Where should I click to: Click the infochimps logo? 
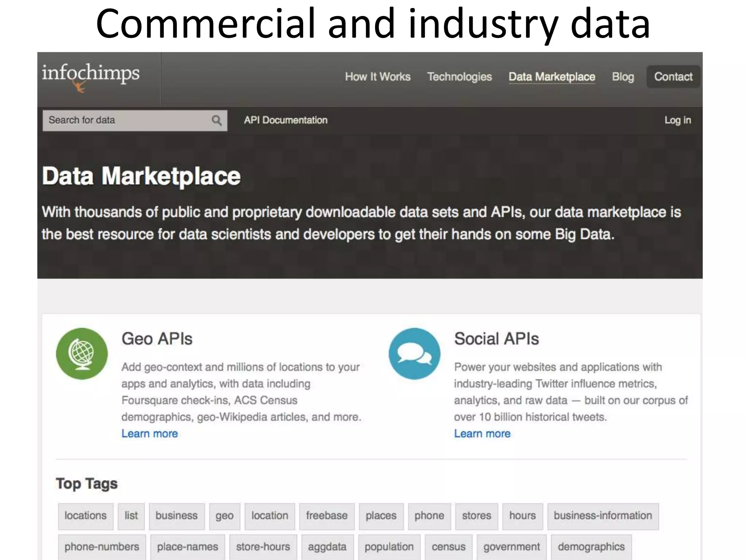coord(90,78)
